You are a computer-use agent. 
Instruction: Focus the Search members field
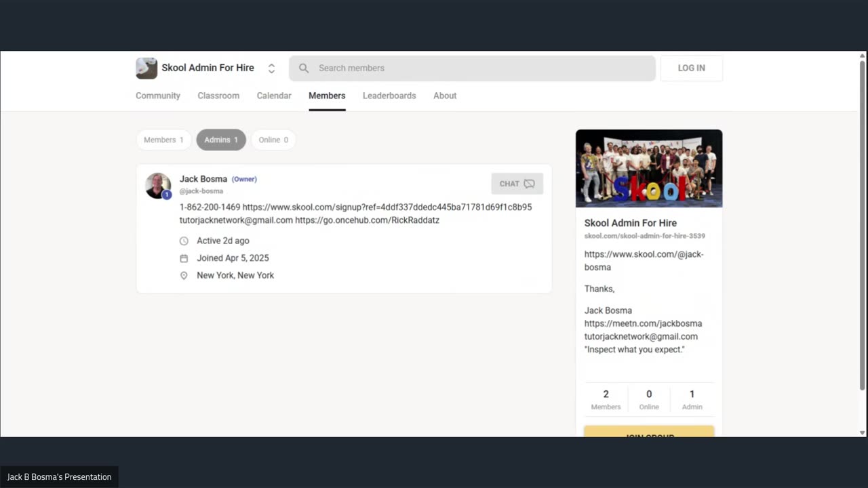tap(472, 68)
